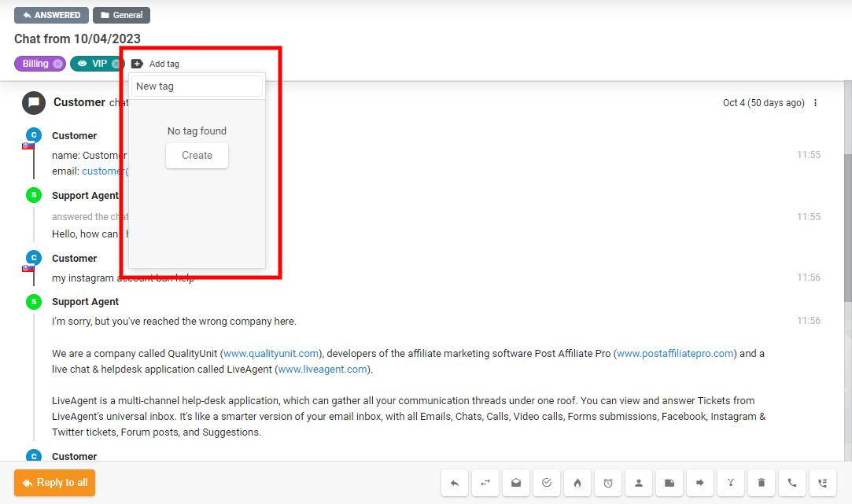Select the transfer chat icon
The height and width of the screenshot is (504, 852).
485,483
